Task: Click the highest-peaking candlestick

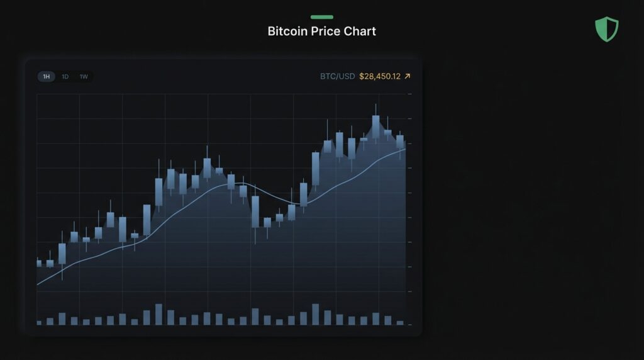Action: [x=375, y=126]
